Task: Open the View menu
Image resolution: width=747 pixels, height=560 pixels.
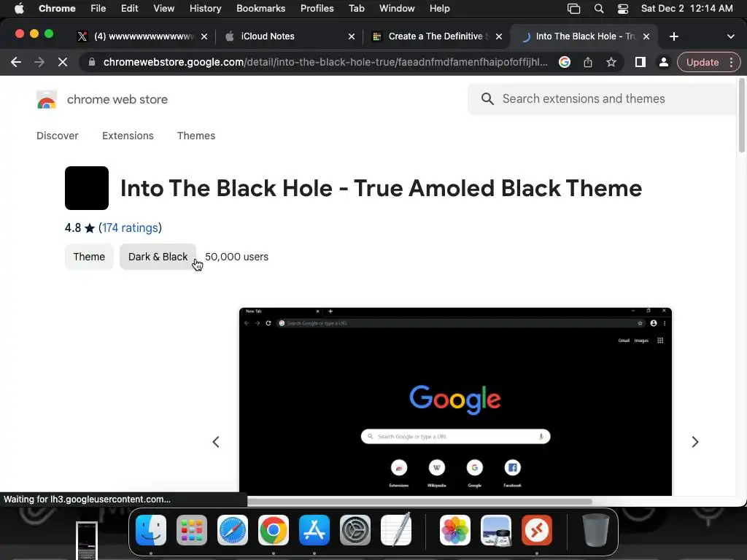Action: (x=163, y=9)
